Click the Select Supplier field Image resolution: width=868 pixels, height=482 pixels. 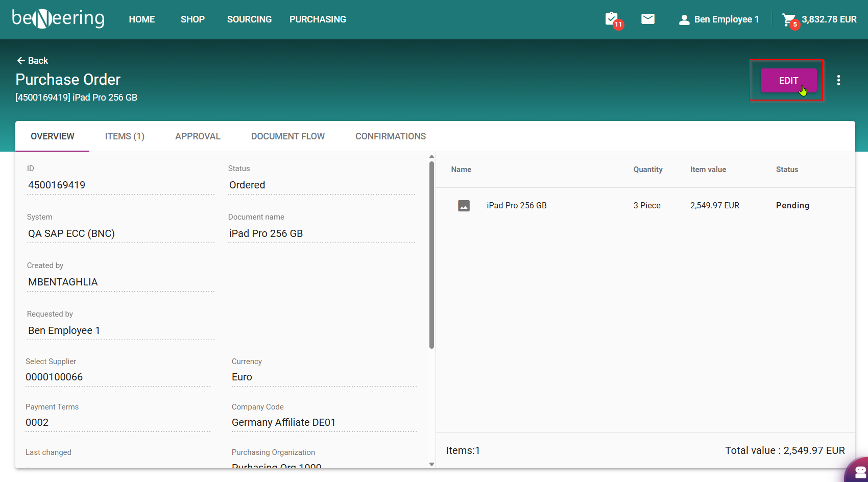pyautogui.click(x=117, y=377)
